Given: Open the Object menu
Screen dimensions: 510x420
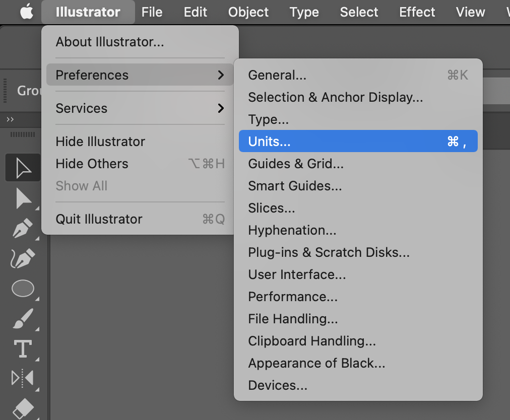Looking at the screenshot, I should click(248, 12).
